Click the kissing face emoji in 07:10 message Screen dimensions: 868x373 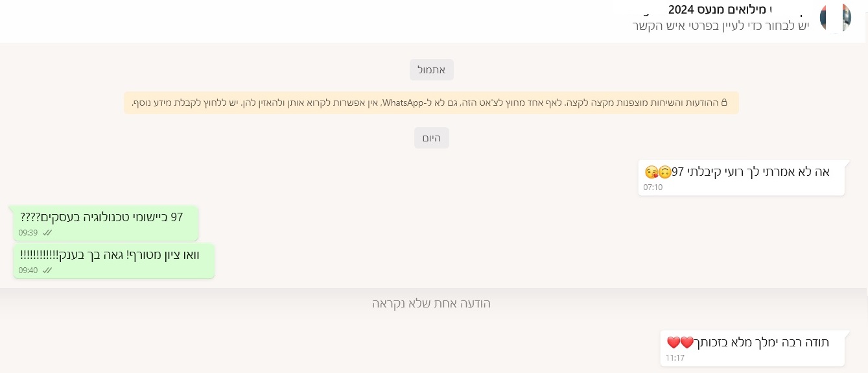[651, 172]
